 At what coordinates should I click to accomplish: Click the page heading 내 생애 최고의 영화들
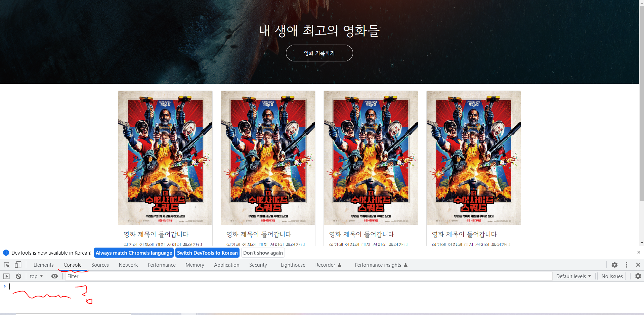(x=319, y=31)
